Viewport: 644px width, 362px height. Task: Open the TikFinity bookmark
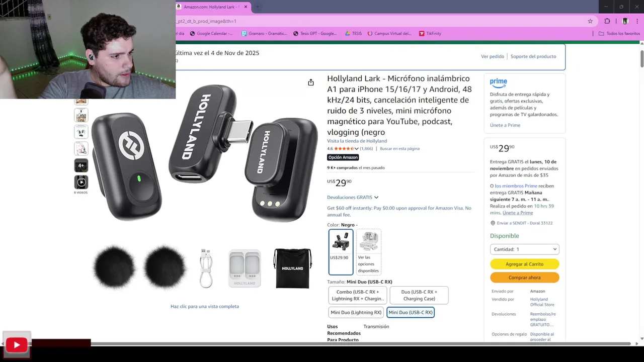point(430,34)
